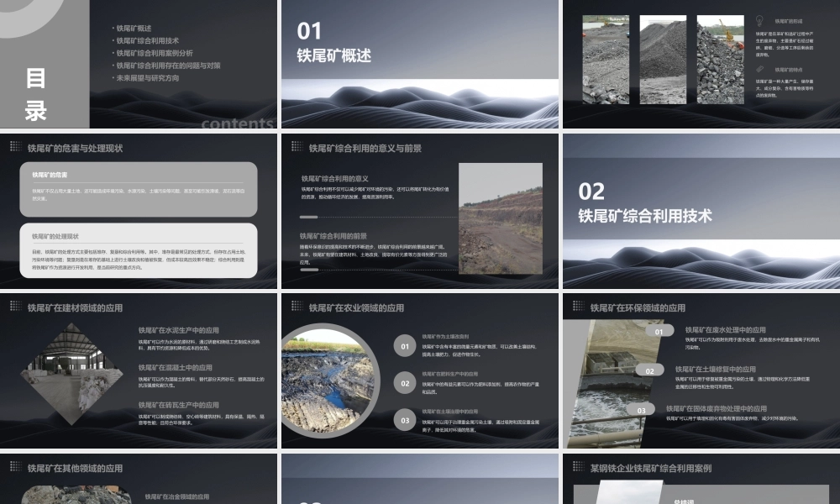Click the pencil icon beside 铁尾矿的特点

tap(759, 69)
